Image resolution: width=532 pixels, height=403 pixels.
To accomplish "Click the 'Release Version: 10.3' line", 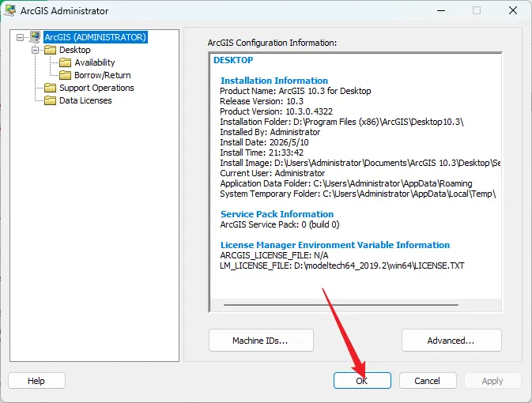I will (262, 101).
